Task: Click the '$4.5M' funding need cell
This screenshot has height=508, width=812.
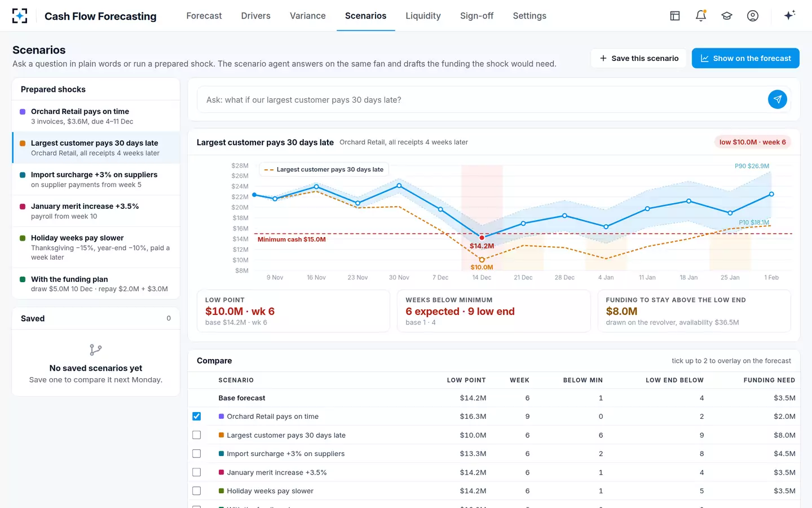Action: [x=784, y=454]
